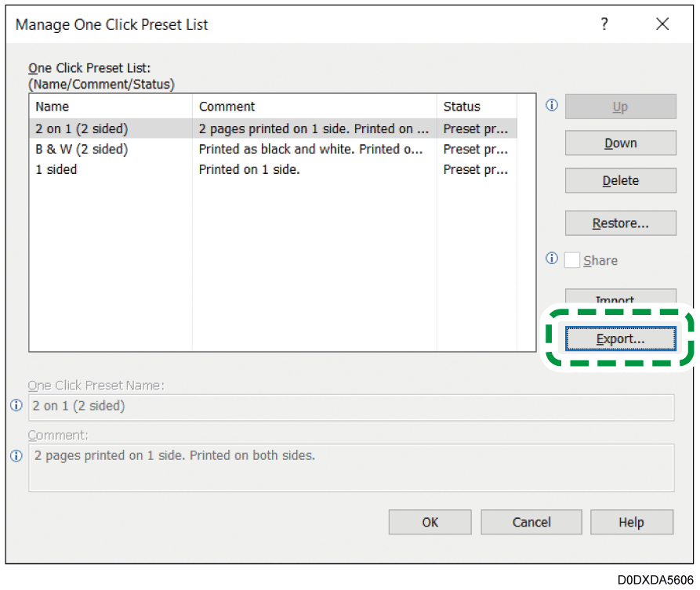Click info icon beside One Click Preset Name

[16, 406]
